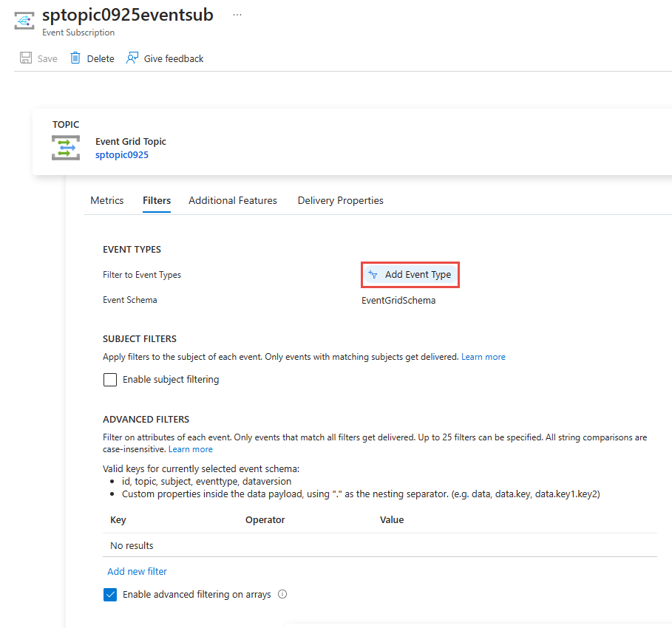The width and height of the screenshot is (672, 628).
Task: Click the Save disk icon
Action: (24, 58)
